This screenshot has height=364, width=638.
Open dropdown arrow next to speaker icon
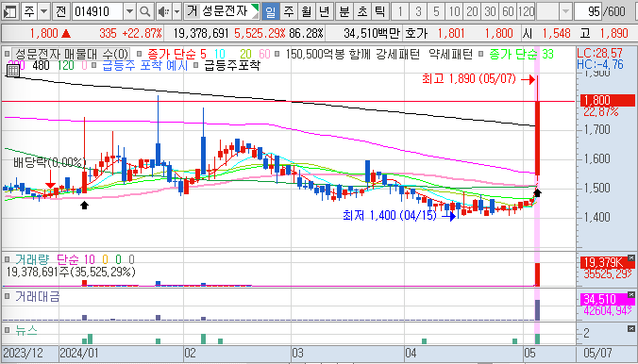[x=176, y=11]
